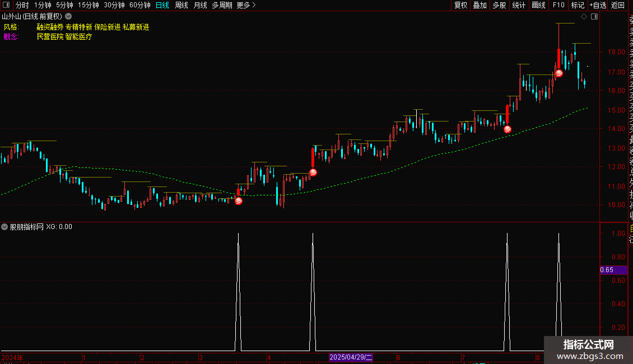Click the 智能医疗 concept tag

coord(79,37)
